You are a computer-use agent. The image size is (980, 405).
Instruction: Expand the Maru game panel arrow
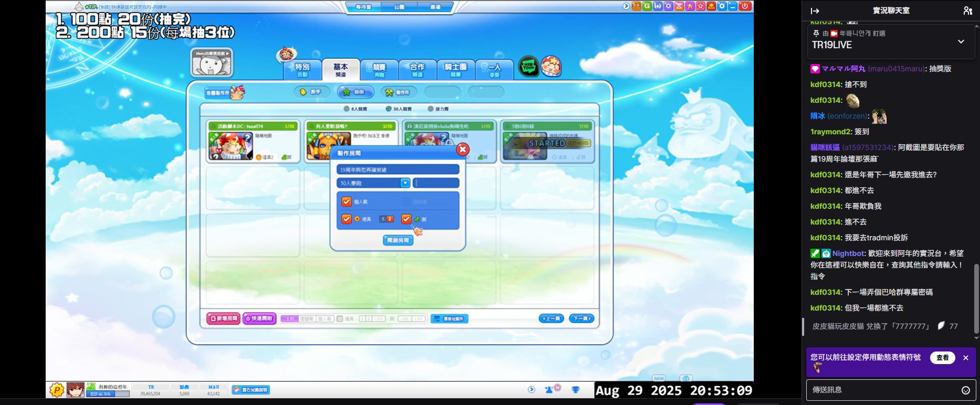click(x=227, y=54)
